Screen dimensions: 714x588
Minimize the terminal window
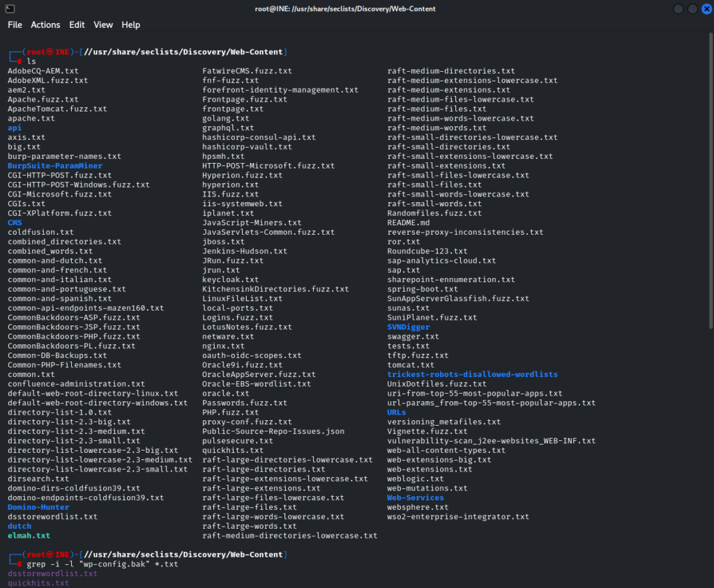coord(678,8)
